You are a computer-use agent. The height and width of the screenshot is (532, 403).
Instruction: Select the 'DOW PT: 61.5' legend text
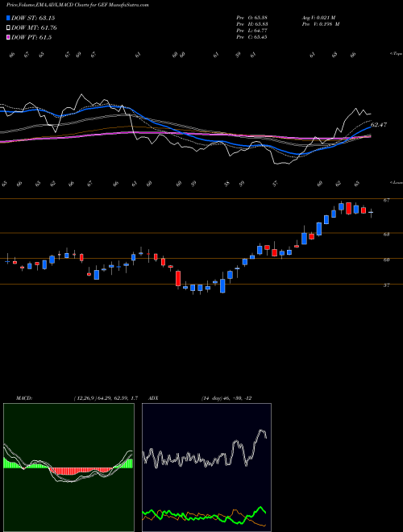pyautogui.click(x=31, y=37)
